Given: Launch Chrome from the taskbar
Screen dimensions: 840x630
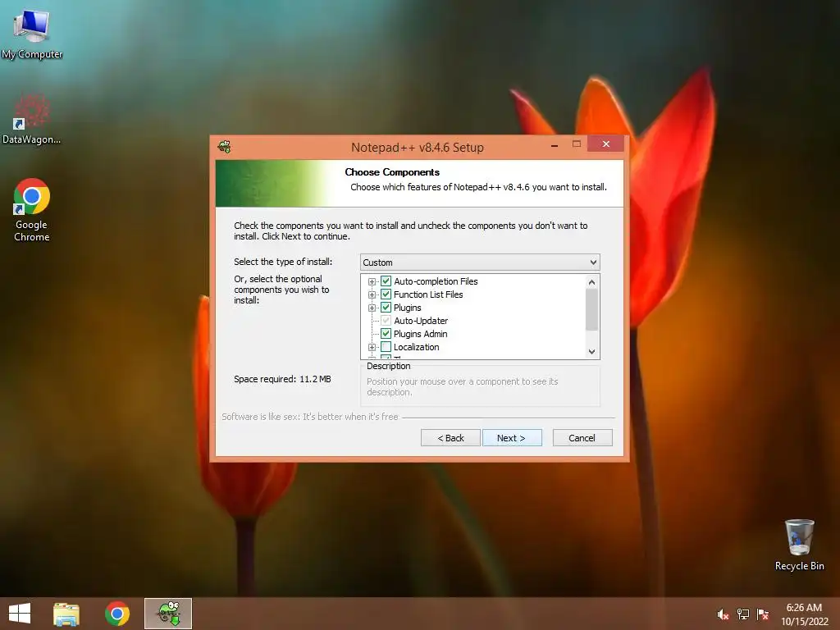Looking at the screenshot, I should coord(117,614).
